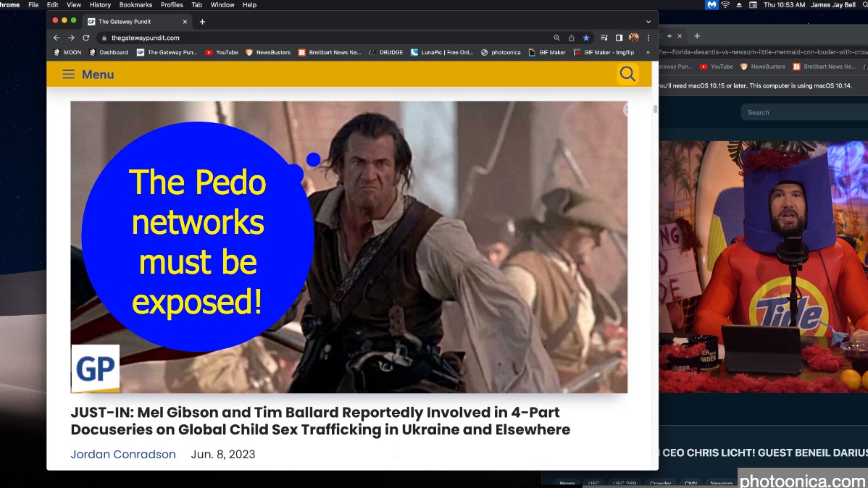Open the DRUDGE bookmark
Image resolution: width=868 pixels, height=488 pixels.
pos(386,53)
